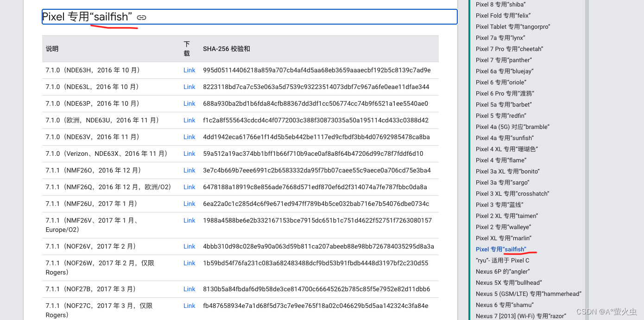Jump to Pixel 2 "walleye" section
644x320 pixels.
(x=503, y=227)
